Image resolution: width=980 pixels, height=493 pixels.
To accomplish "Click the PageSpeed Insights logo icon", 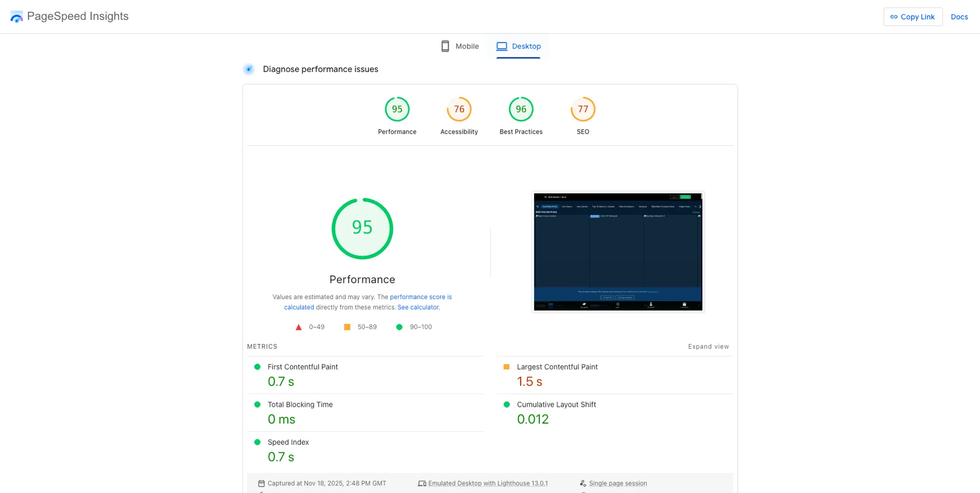I will click(x=16, y=16).
